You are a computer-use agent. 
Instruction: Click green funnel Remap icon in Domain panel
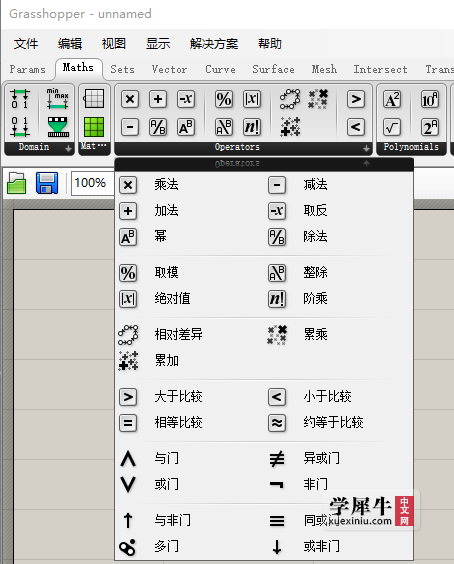point(58,127)
